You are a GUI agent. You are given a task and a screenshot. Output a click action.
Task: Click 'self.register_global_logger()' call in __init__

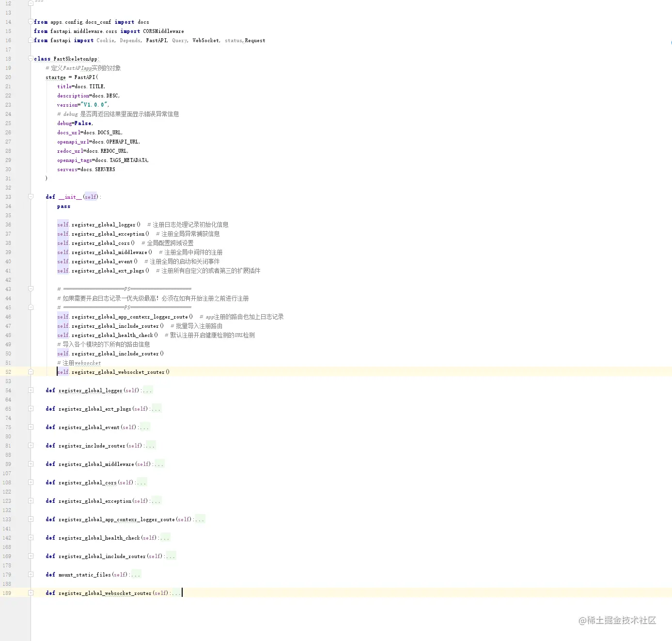[x=99, y=224]
